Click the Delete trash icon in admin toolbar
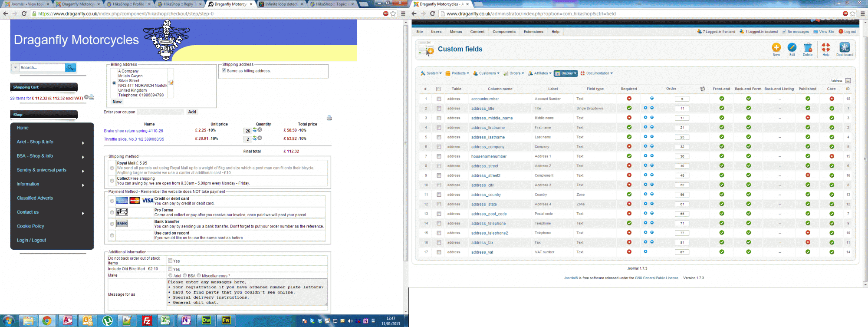The width and height of the screenshot is (868, 327). click(808, 49)
